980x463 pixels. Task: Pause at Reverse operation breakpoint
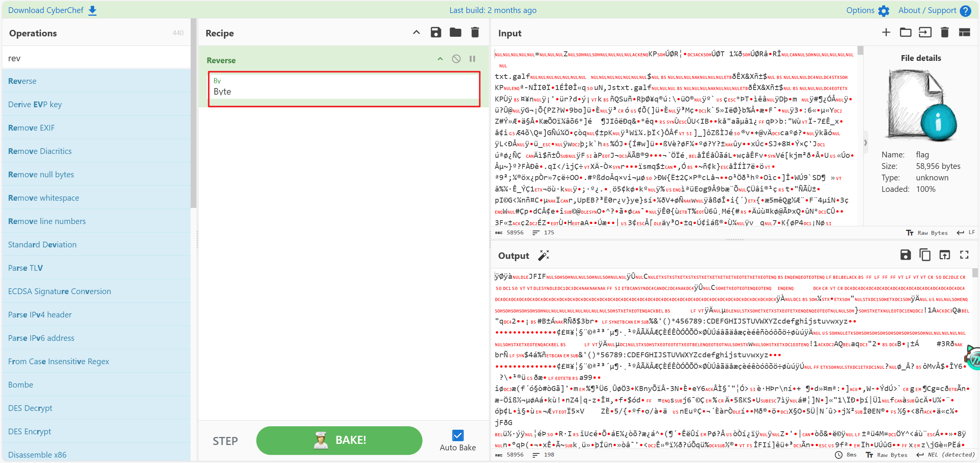click(472, 59)
